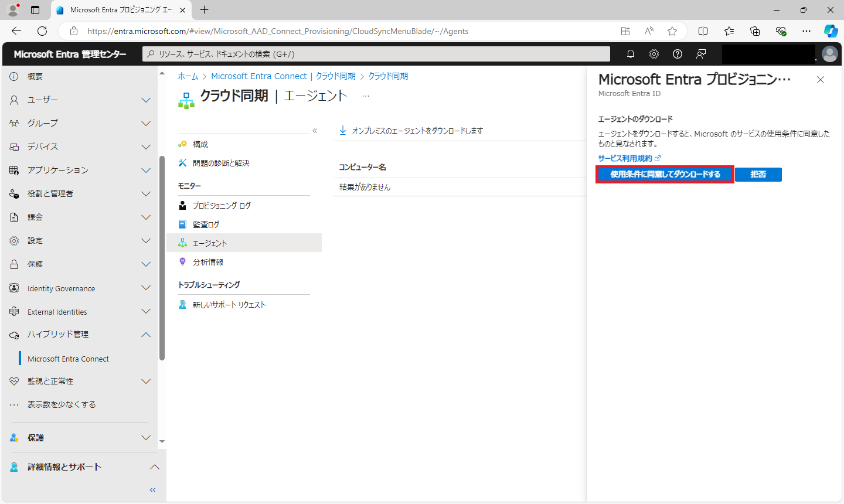Open browser settings and more ellipsis

point(806,31)
